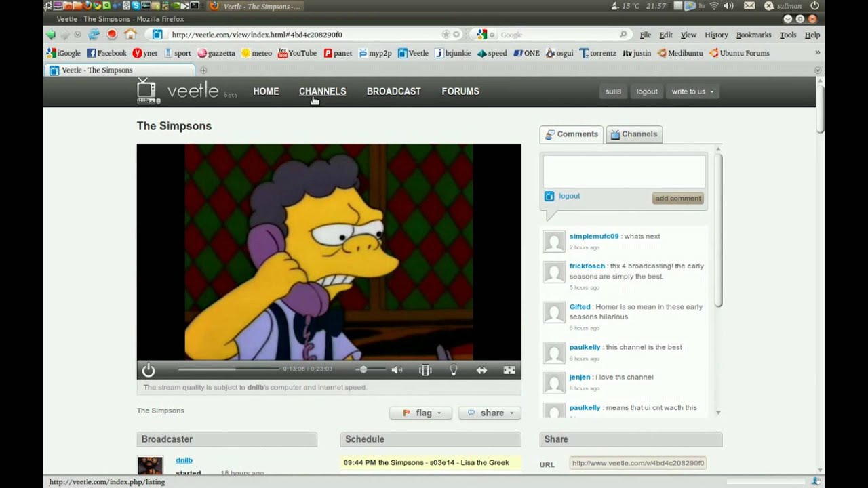868x488 pixels.
Task: Open the ynet bookmark
Action: (145, 53)
